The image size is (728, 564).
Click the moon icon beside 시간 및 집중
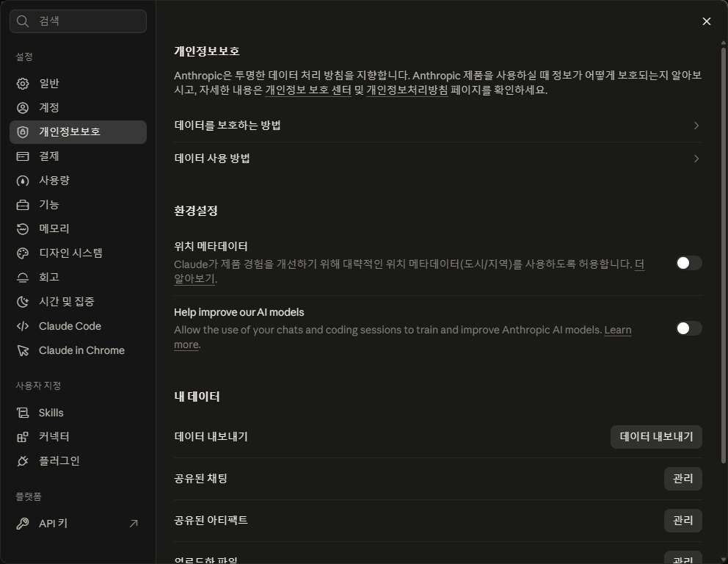(x=23, y=302)
